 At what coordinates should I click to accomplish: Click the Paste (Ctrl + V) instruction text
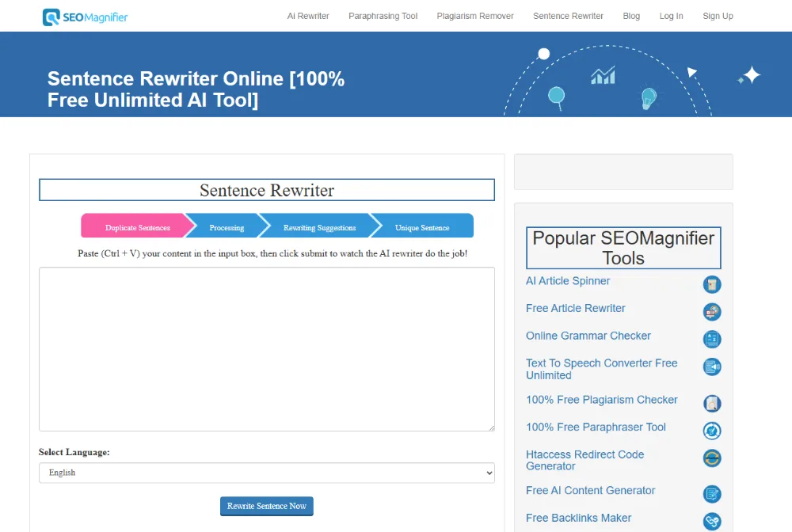coord(272,253)
